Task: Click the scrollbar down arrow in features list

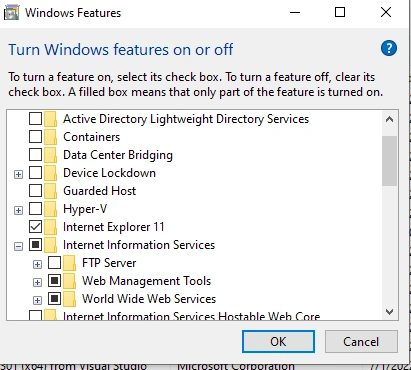Action: (x=389, y=312)
